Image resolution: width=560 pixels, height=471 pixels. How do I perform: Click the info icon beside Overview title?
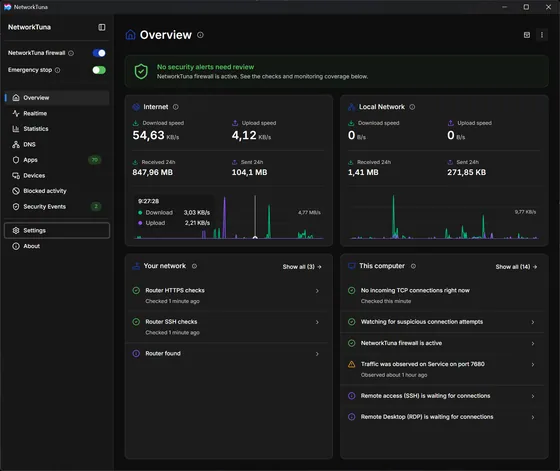coord(200,35)
